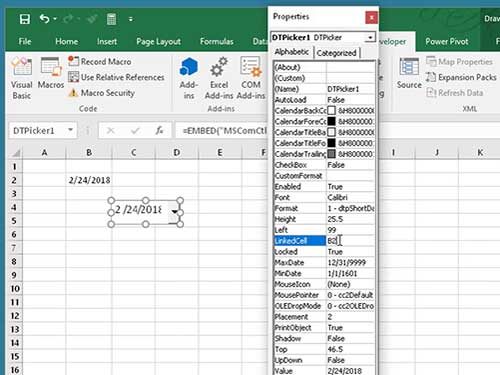This screenshot has width=500, height=375.
Task: Switch to the Categorized tab in Properties
Action: click(336, 53)
